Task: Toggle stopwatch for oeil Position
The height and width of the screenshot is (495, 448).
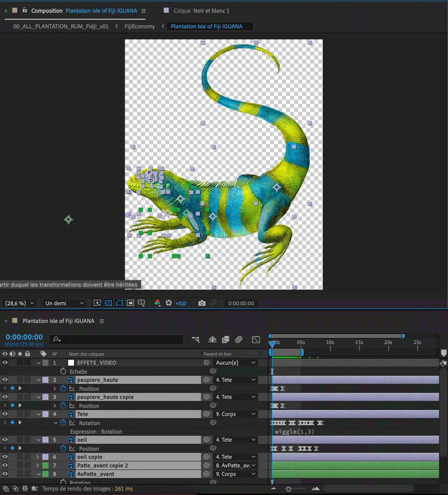Action: pos(63,448)
